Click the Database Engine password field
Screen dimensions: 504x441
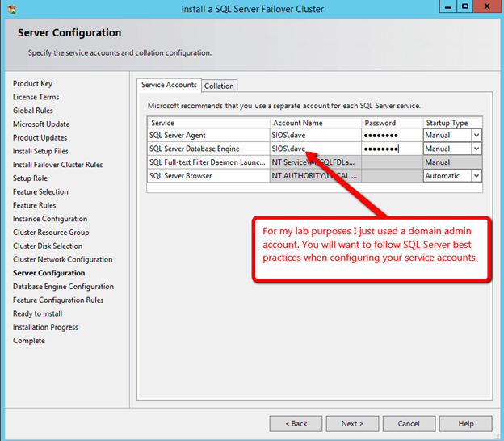click(392, 149)
